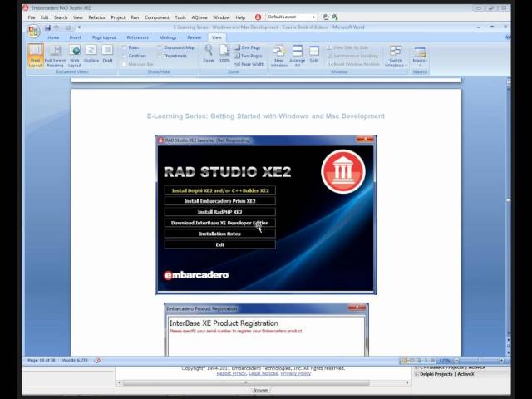Screen dimensions: 532x399
Task: Open a New Window of the document
Action: [x=279, y=56]
